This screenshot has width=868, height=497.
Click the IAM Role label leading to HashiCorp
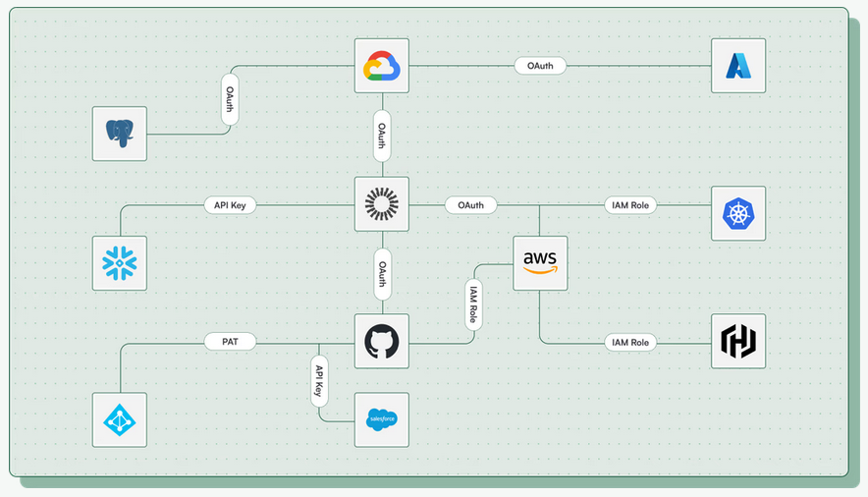(629, 342)
